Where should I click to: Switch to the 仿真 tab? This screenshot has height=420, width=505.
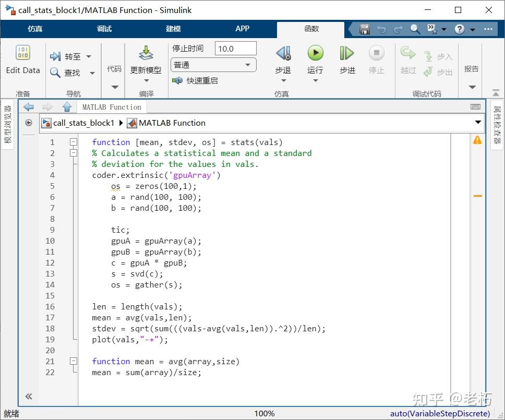pos(35,29)
